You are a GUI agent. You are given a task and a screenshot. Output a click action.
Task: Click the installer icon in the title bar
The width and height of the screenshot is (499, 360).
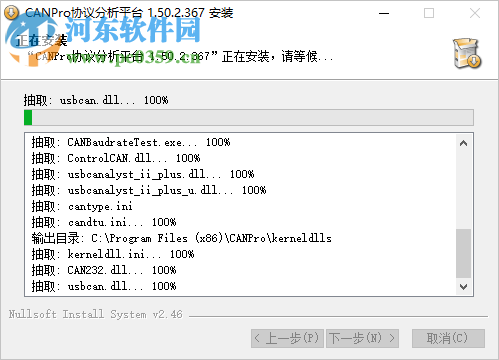click(x=11, y=13)
